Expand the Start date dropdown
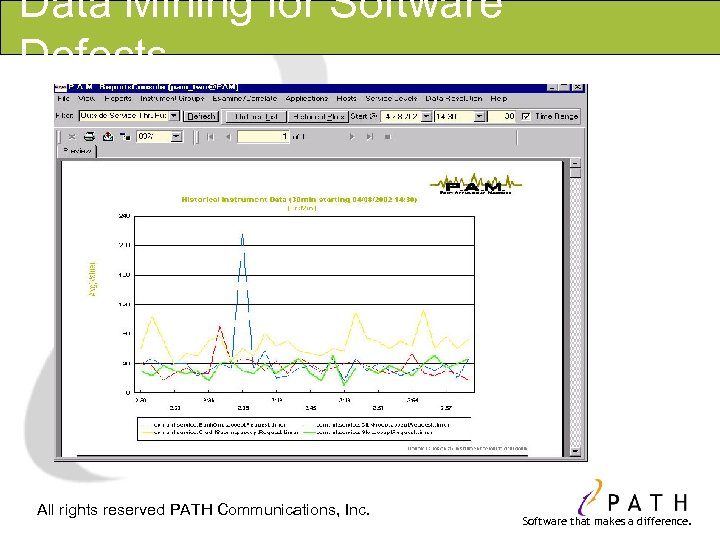 point(426,117)
